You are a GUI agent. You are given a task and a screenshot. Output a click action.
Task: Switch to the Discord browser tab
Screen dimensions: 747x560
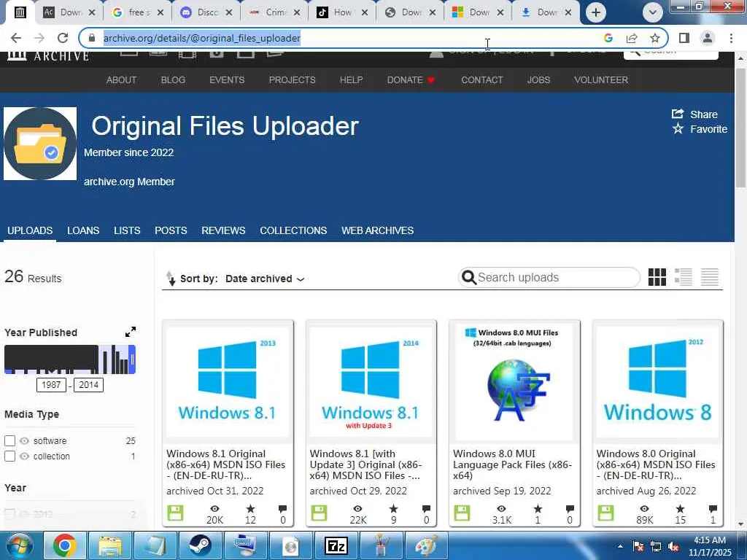click(206, 12)
